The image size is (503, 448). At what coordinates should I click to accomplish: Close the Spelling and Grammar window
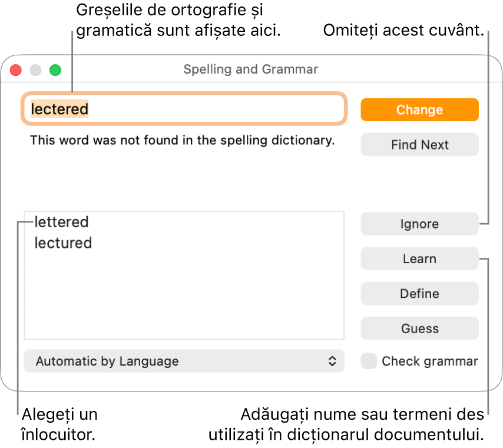pos(15,69)
